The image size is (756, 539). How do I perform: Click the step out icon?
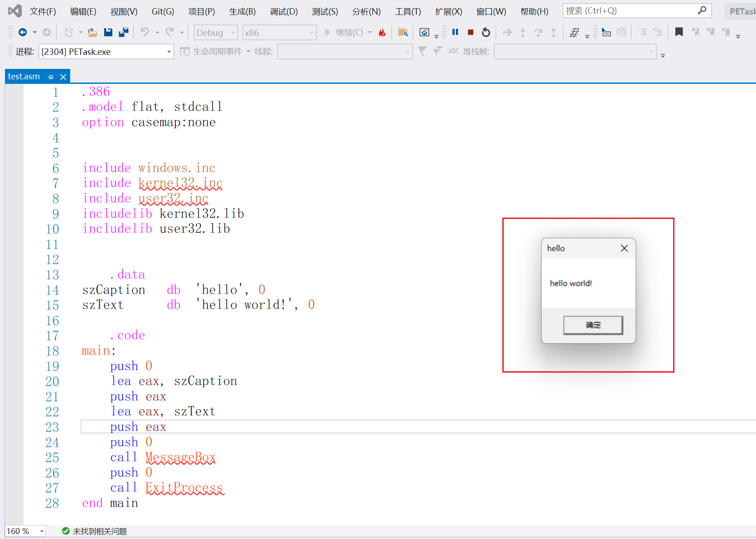pyautogui.click(x=554, y=32)
